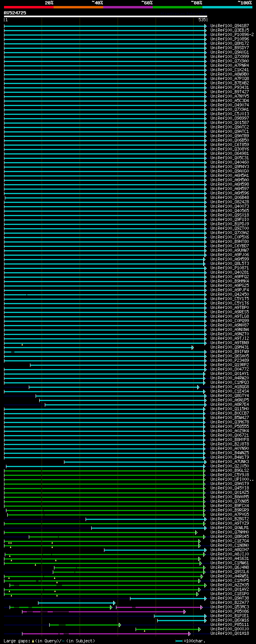Click hit label UniRef100_A9RES5
Viewport: 256px width, 644px height.
(230, 312)
